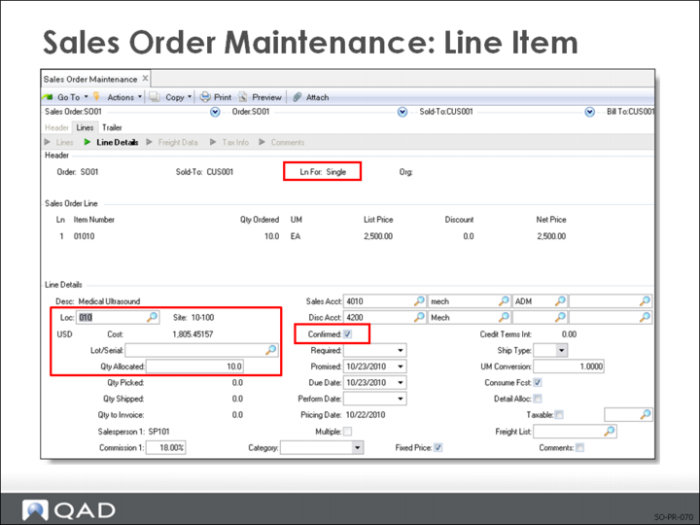Expand the Sold-To CUS001 chevron
Image resolution: width=700 pixels, height=525 pixels.
[590, 112]
